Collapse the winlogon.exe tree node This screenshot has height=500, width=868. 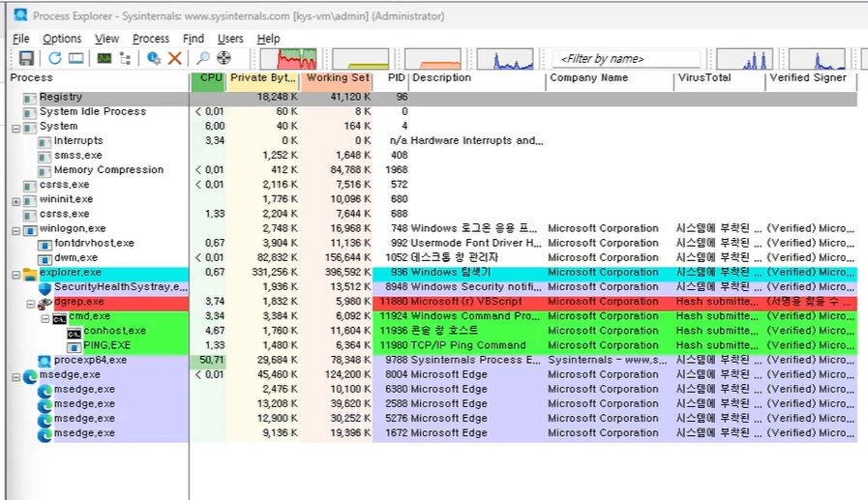coord(16,230)
